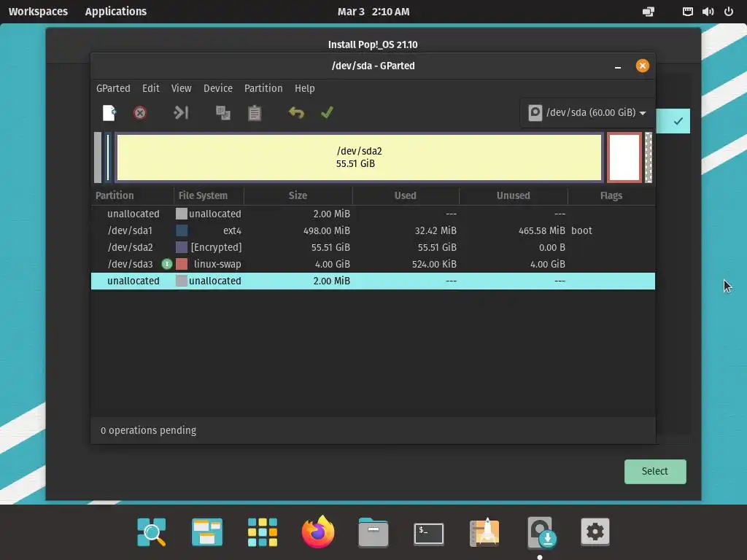
Task: Minimize the GParted window
Action: tap(617, 66)
